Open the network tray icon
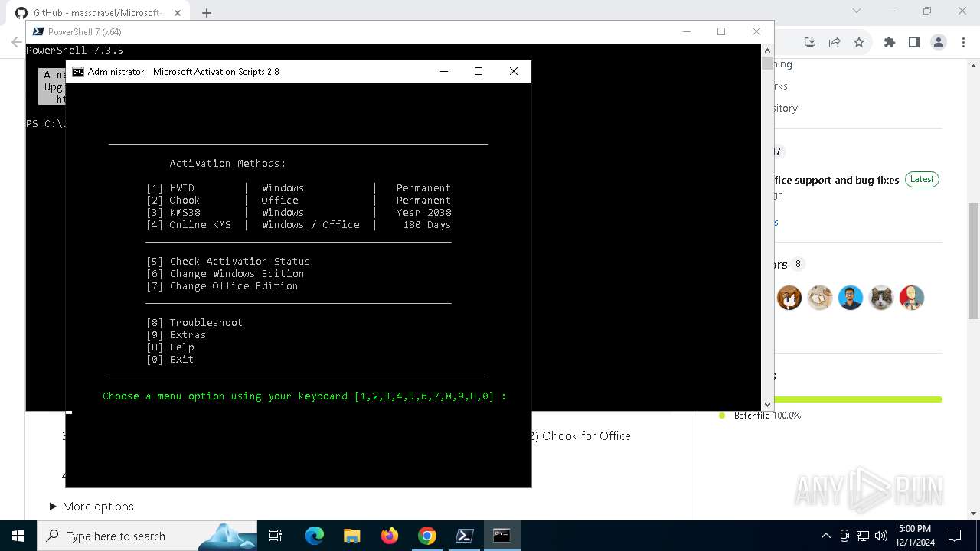This screenshot has height=551, width=980. pos(863,536)
